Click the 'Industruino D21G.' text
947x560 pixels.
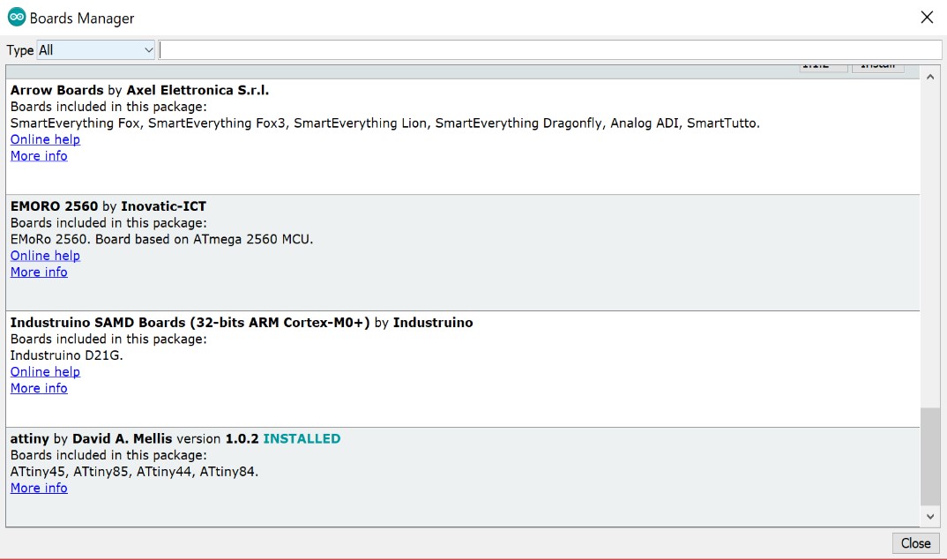[66, 355]
